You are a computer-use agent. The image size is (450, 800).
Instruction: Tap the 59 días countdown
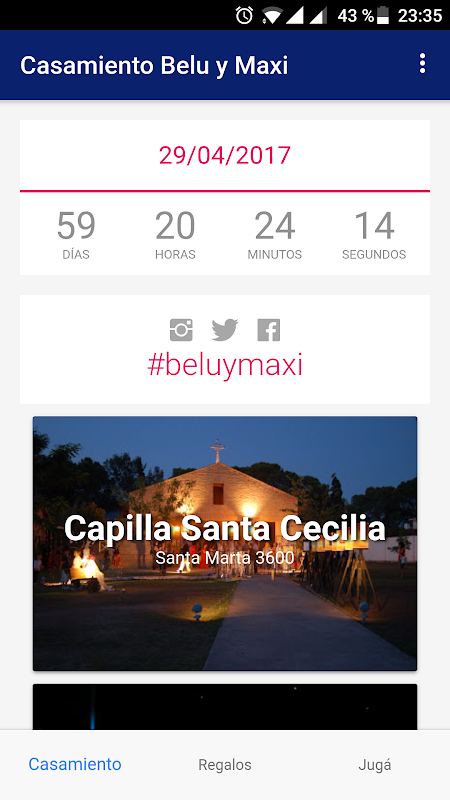[76, 235]
